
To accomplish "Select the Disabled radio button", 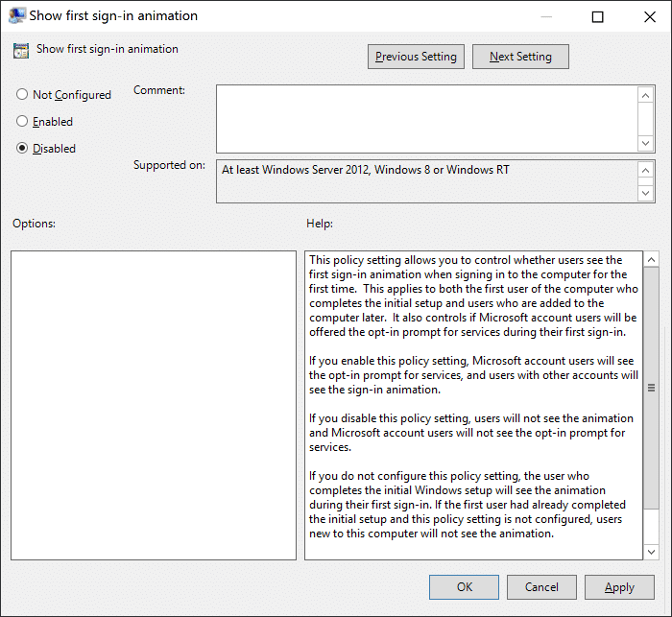I will click(23, 149).
